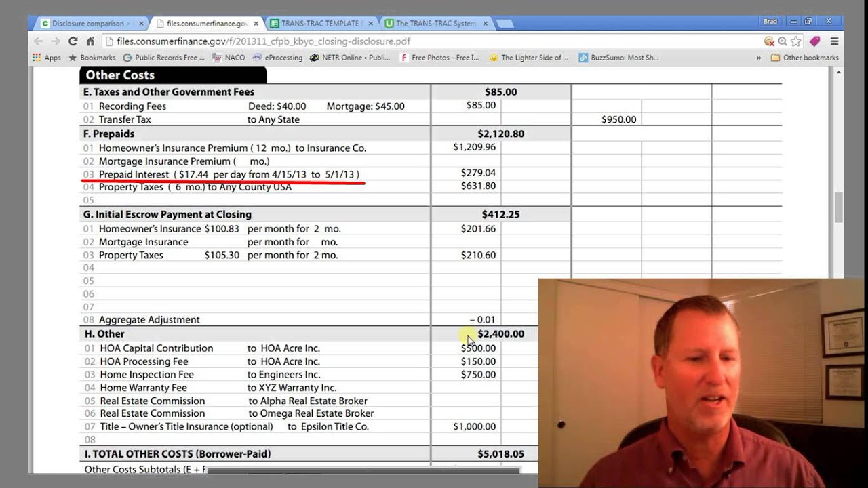Open the Public Records Free bookmark
This screenshot has width=868, height=488.
pos(163,58)
